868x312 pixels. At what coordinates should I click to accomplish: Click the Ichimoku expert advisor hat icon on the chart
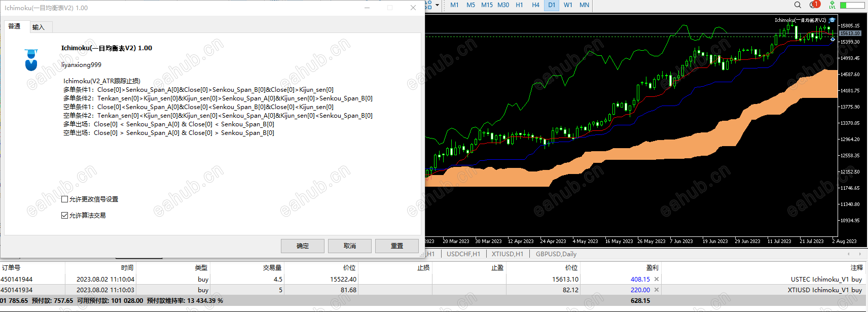832,20
